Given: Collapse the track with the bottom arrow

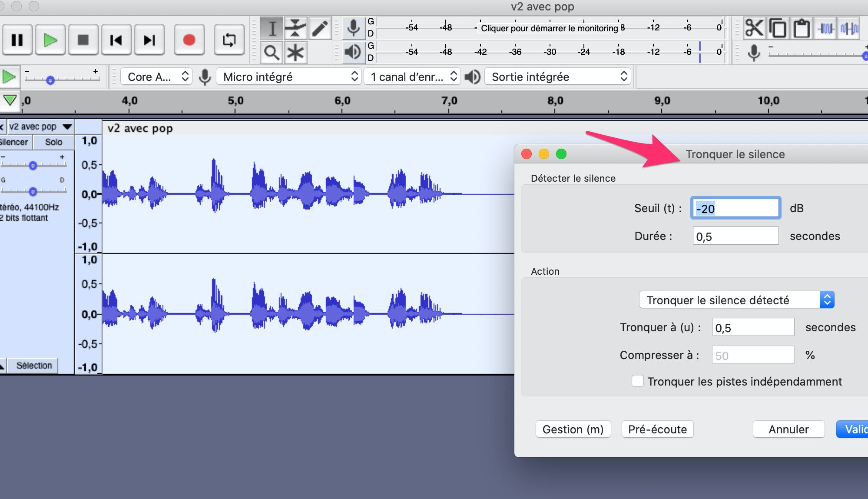Looking at the screenshot, I should coord(3,366).
